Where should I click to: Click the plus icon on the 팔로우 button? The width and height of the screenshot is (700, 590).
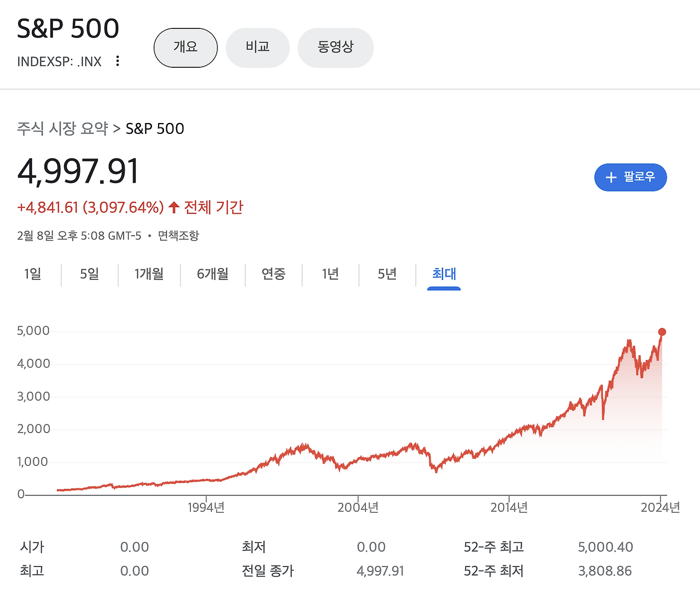click(611, 177)
